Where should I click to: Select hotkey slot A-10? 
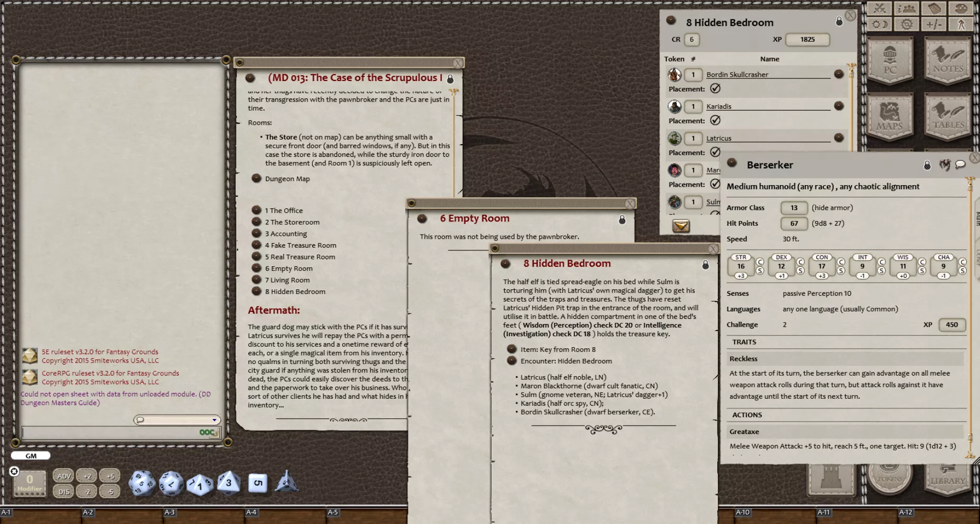(x=775, y=516)
